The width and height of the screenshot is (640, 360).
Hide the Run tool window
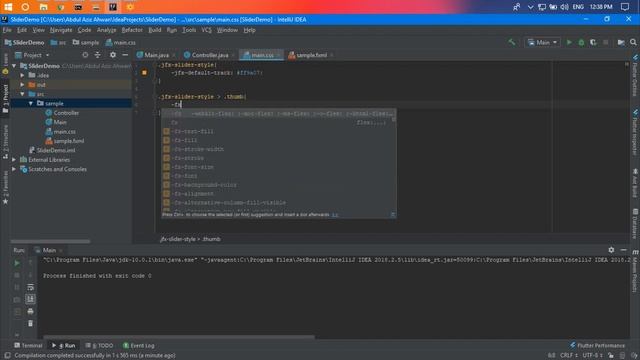tap(623, 250)
